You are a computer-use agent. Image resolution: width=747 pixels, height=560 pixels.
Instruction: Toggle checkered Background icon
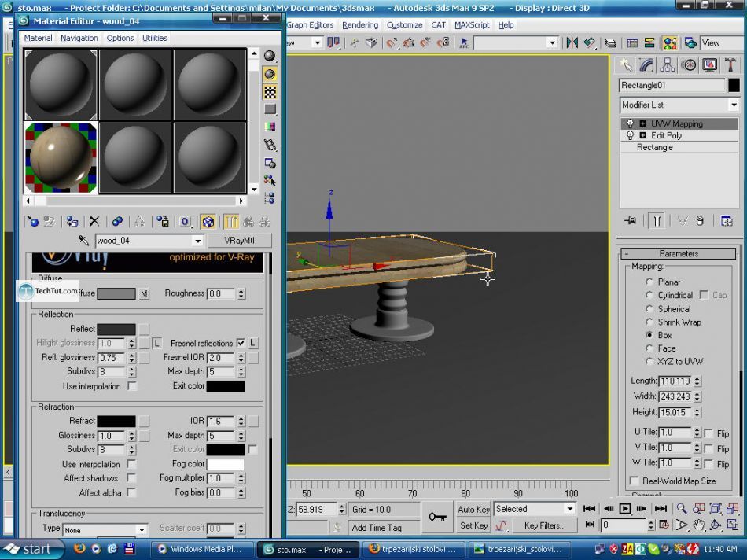click(270, 91)
